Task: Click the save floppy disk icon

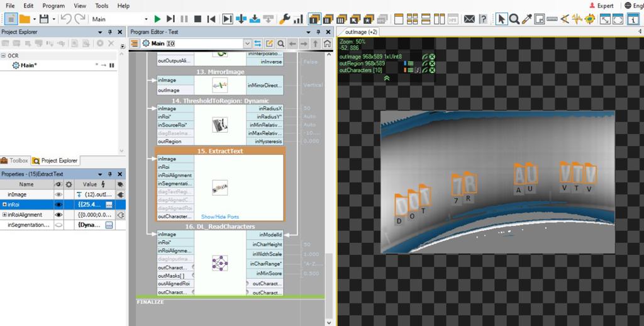Action: click(43, 19)
